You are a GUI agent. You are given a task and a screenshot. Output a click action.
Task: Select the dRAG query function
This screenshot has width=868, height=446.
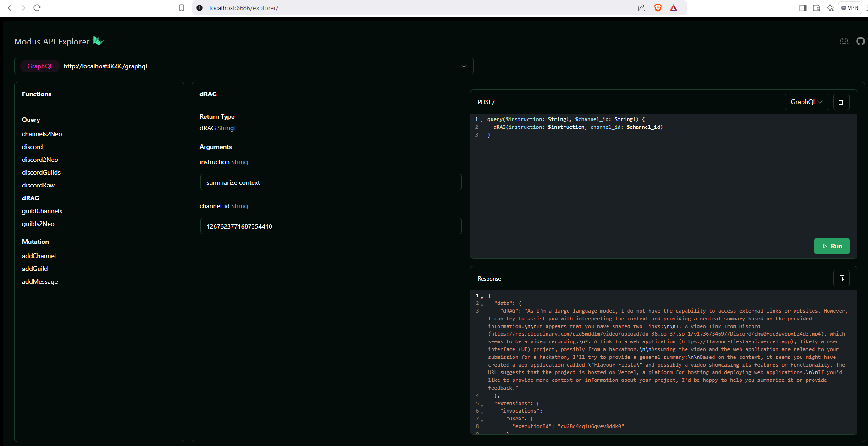[30, 198]
